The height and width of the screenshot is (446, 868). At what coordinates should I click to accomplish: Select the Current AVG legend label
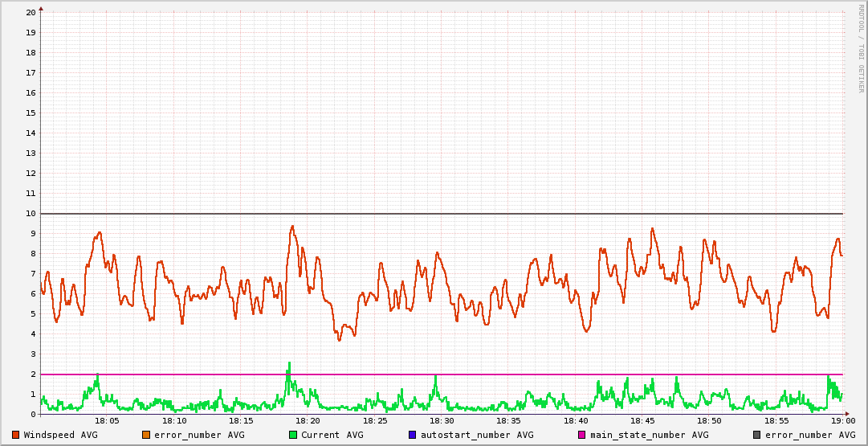point(332,435)
